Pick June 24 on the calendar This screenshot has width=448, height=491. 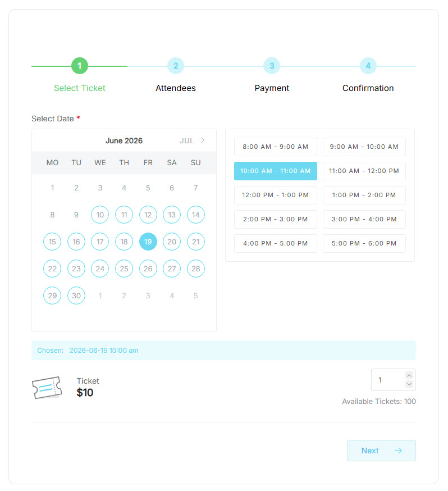[x=100, y=269]
